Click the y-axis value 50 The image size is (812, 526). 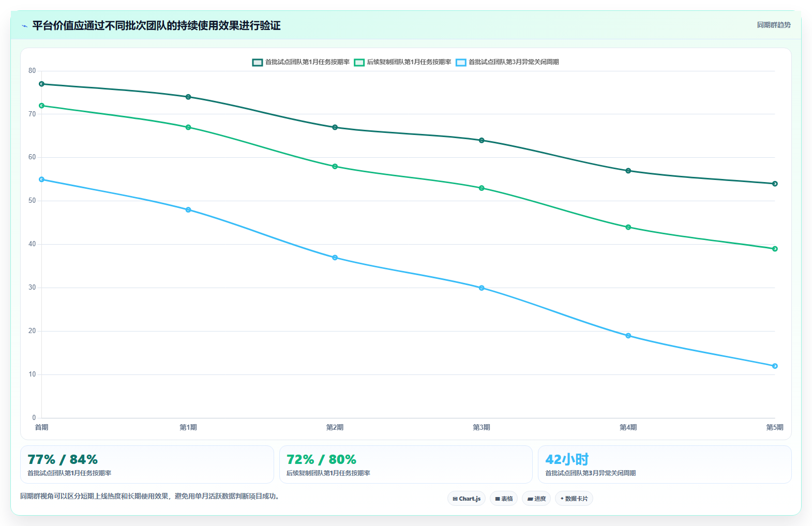click(x=32, y=201)
